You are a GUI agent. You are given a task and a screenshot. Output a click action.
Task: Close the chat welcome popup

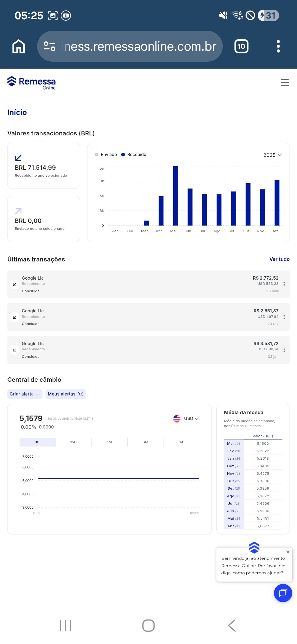tap(288, 552)
